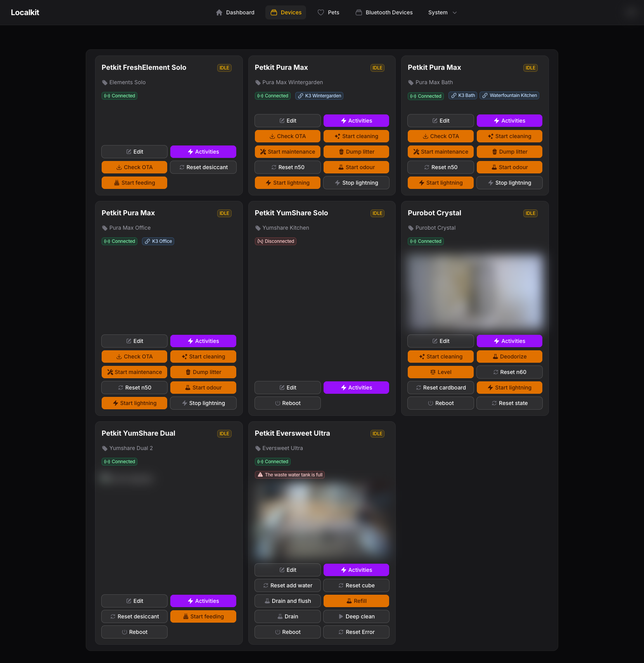The image size is (644, 663).
Task: Check OTA for Pura Max Wintergarden
Action: (287, 136)
